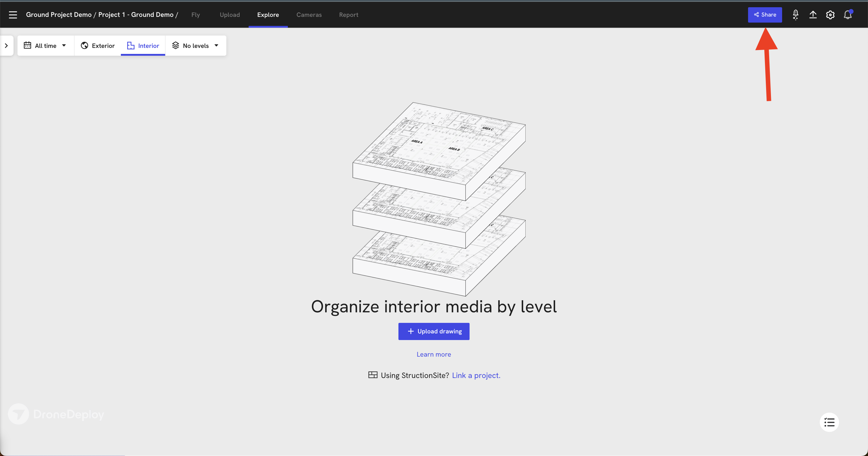Expand the left sidebar with the chevron
Viewport: 868px width, 456px height.
click(x=7, y=45)
